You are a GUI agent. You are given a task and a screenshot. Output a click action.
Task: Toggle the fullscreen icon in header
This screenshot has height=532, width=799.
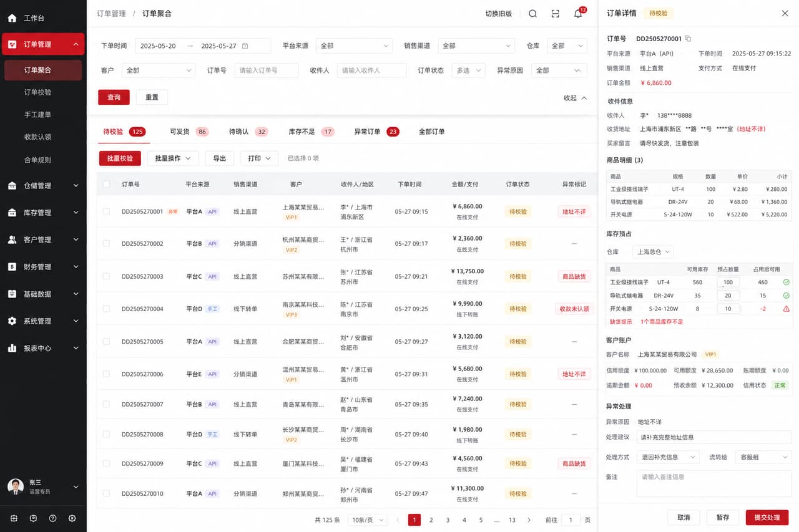click(556, 14)
